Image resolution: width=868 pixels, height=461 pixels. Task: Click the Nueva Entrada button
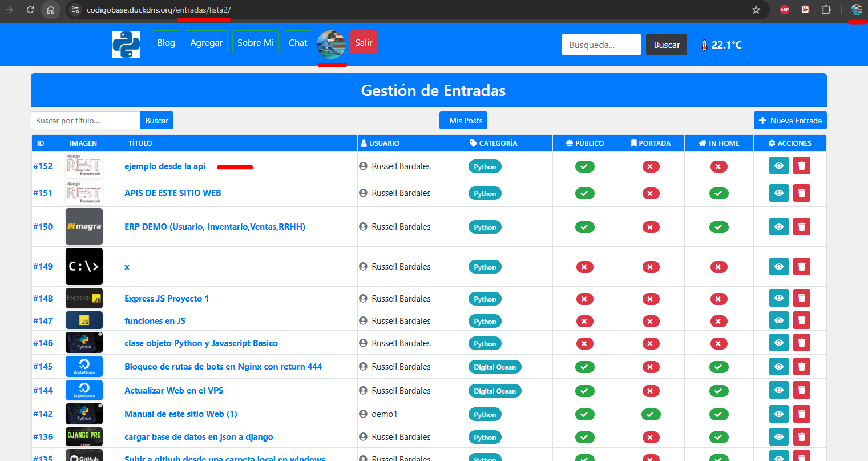(790, 121)
